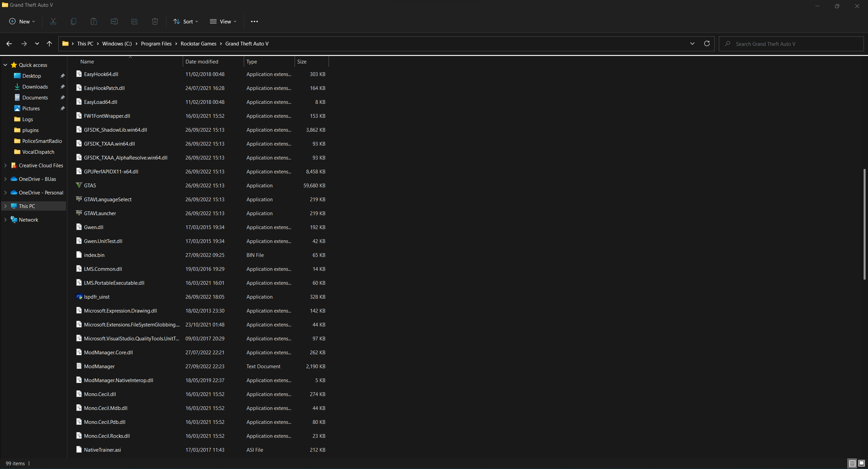Click the Rename icon in toolbar
The width and height of the screenshot is (868, 469).
(114, 21)
